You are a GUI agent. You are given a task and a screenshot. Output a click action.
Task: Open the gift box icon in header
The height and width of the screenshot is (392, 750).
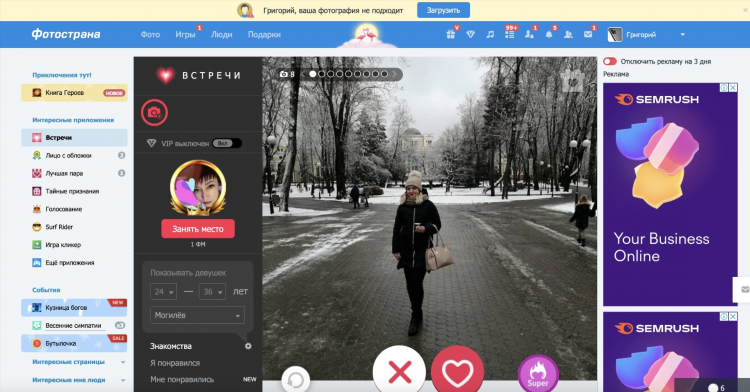point(451,34)
